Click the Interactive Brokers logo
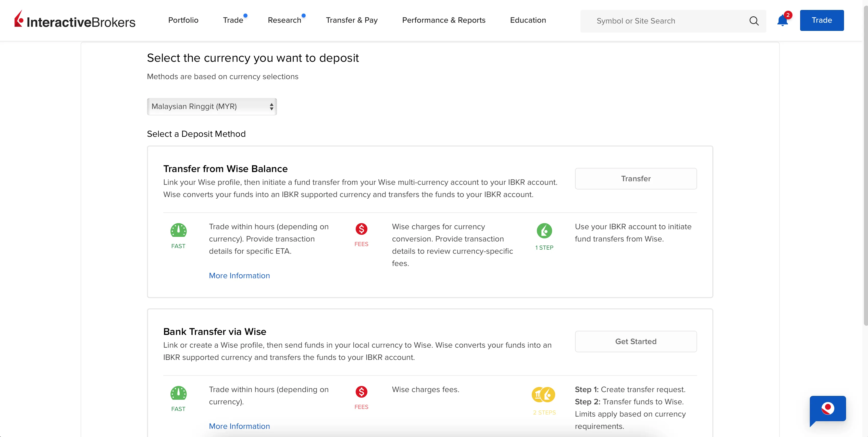 (x=75, y=20)
